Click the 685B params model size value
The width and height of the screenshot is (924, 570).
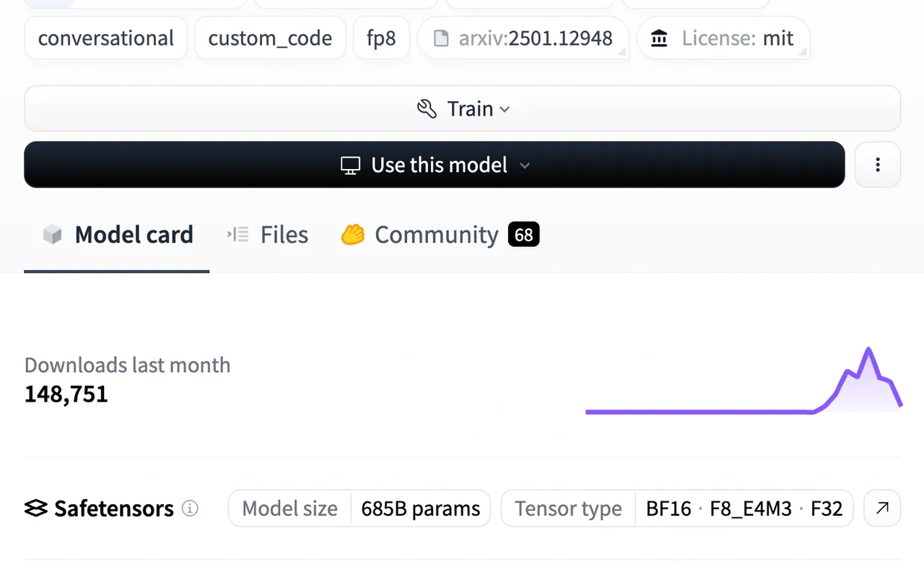[x=420, y=509]
